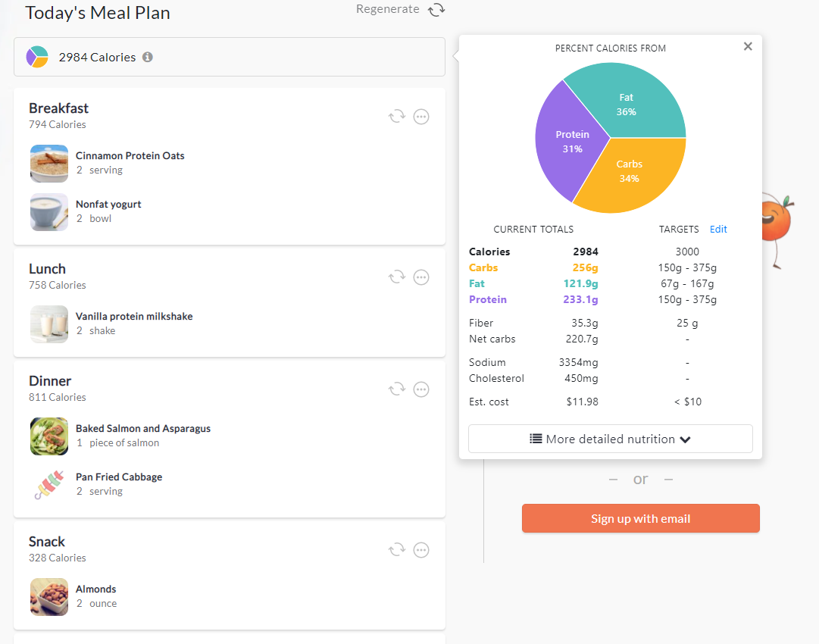Expand More detailed nutrition
Screen dimensions: 819x644
(x=610, y=439)
